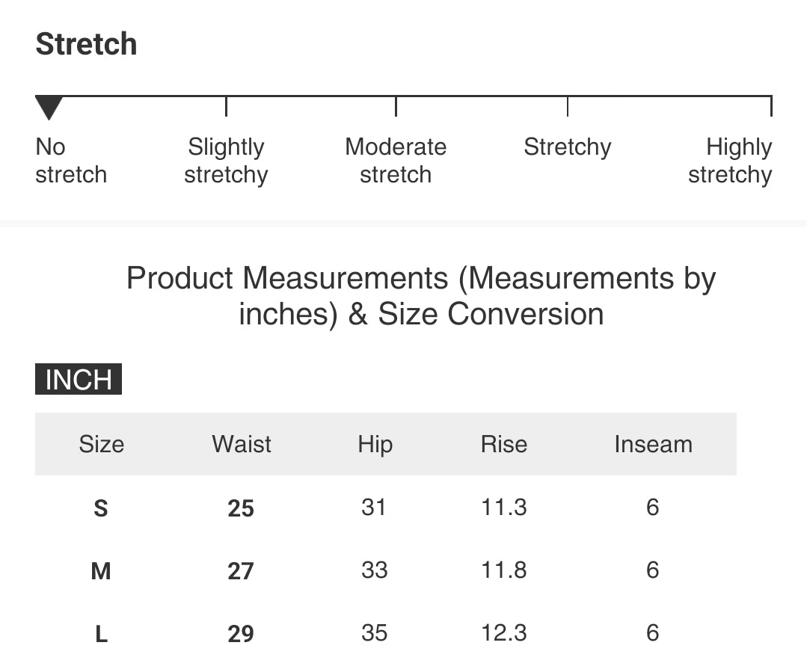The width and height of the screenshot is (807, 672).
Task: Click the 'Stretchy' scale label
Action: click(567, 147)
